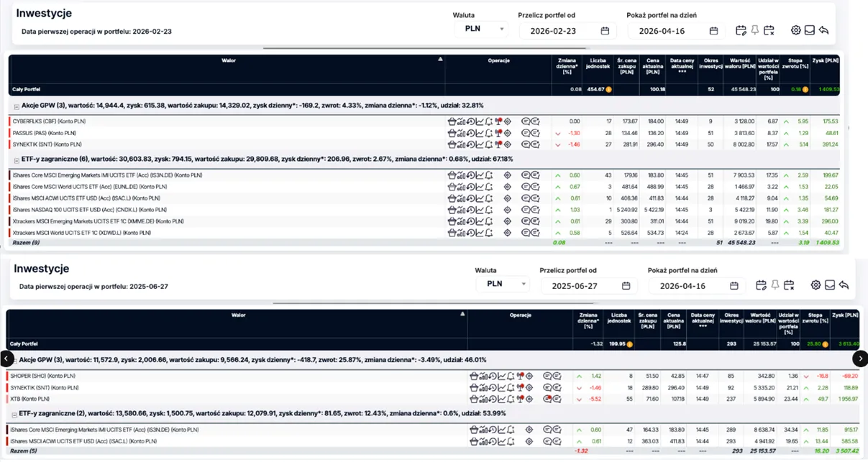
Task: Collapse the Akcje GPW group valued 11,572.9
Action: [x=14, y=360]
